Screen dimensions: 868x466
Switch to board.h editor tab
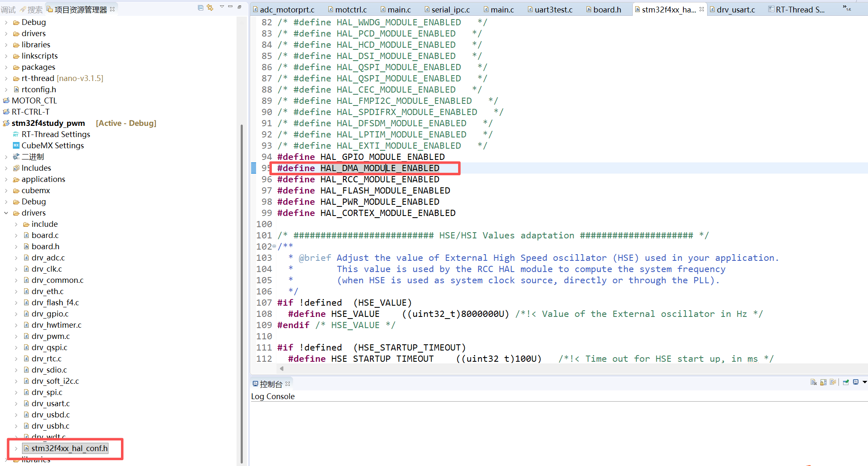[607, 10]
